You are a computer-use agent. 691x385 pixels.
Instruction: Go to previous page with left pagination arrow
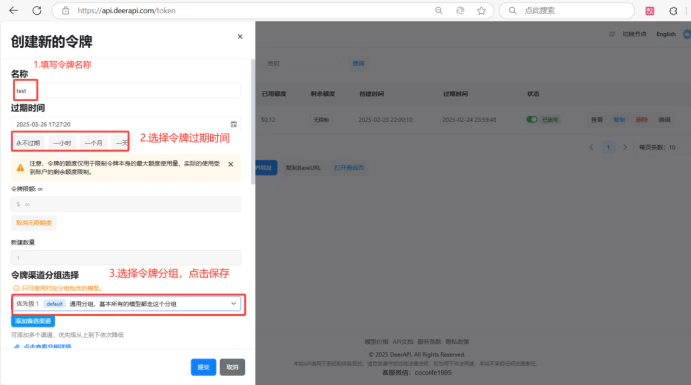tap(591, 147)
